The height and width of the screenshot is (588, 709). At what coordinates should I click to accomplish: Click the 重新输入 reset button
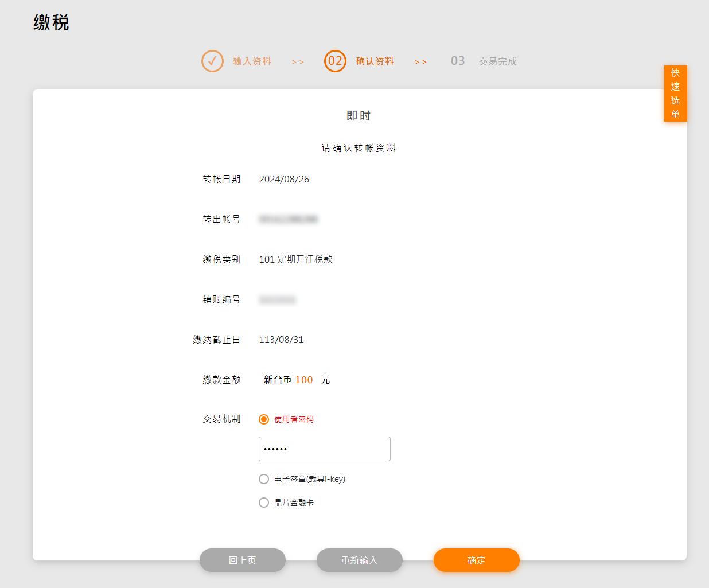(359, 560)
